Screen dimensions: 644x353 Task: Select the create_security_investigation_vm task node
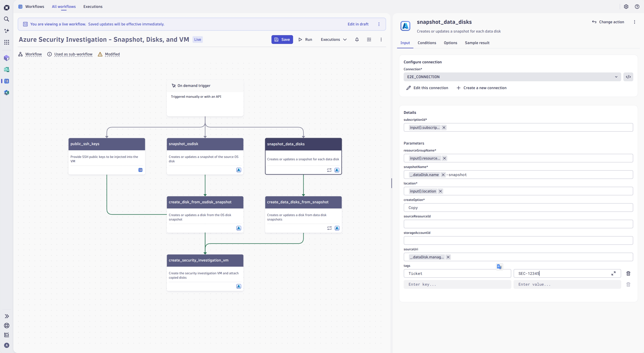[205, 260]
